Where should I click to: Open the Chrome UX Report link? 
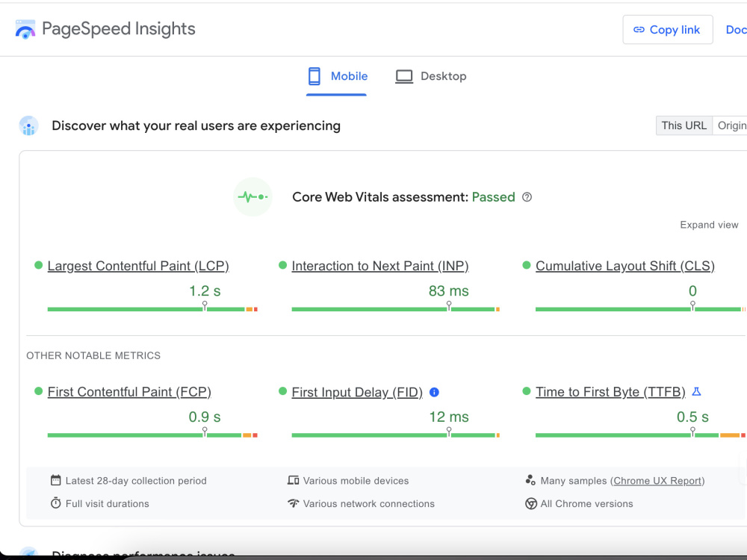click(657, 481)
